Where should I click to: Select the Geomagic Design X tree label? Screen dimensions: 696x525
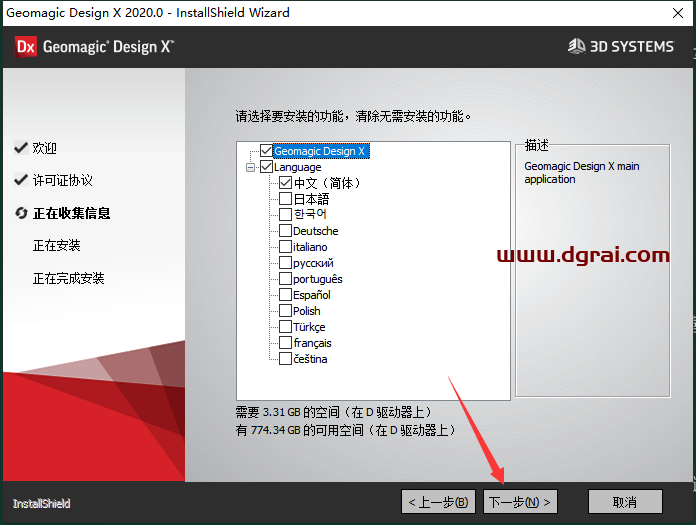coord(320,151)
